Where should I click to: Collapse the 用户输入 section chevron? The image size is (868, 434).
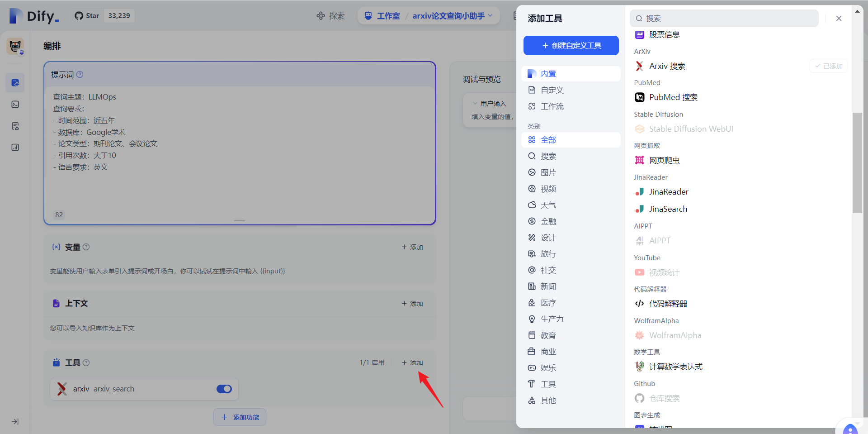pyautogui.click(x=475, y=104)
